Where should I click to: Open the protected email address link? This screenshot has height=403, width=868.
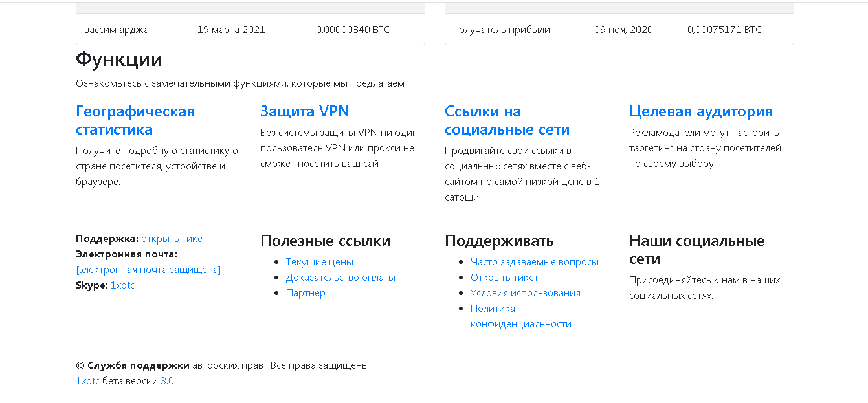click(148, 270)
